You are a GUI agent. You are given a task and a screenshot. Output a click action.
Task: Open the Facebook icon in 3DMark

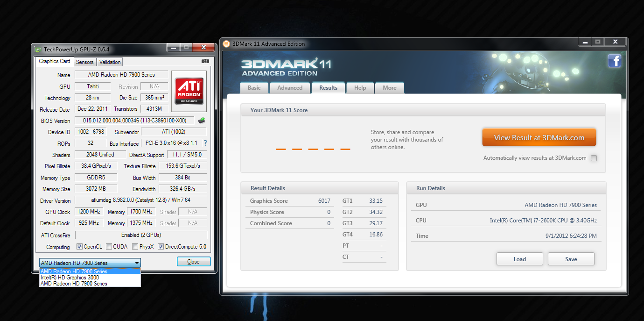(x=614, y=61)
